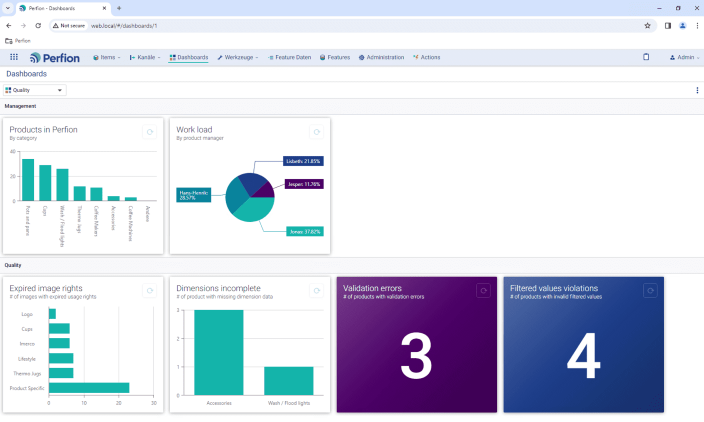
Task: Open the Werkzeuge dropdown menu
Action: (238, 57)
